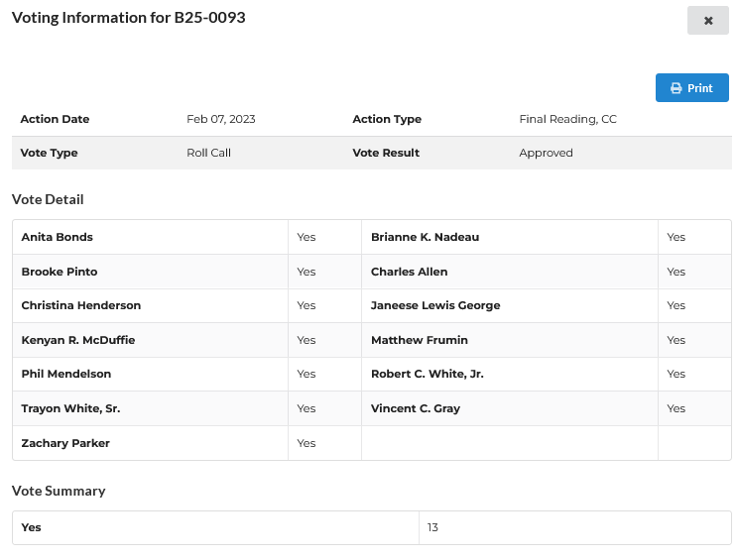738x560 pixels.
Task: Close the voting information dialog
Action: (x=707, y=21)
